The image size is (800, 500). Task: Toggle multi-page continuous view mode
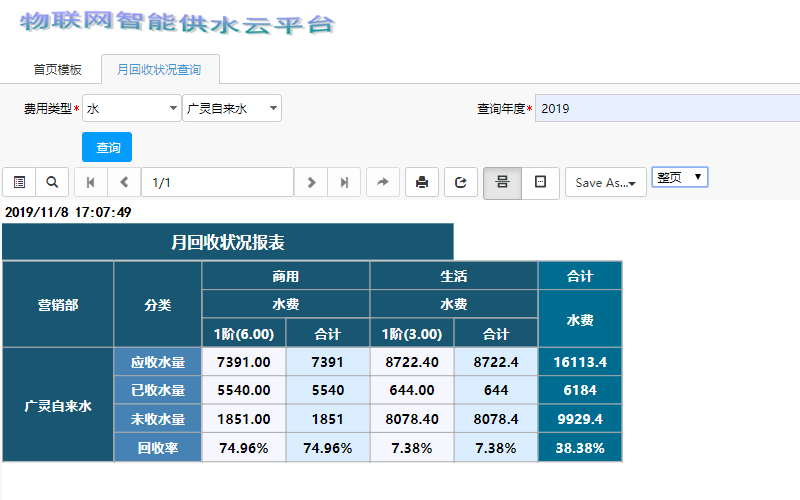[503, 183]
